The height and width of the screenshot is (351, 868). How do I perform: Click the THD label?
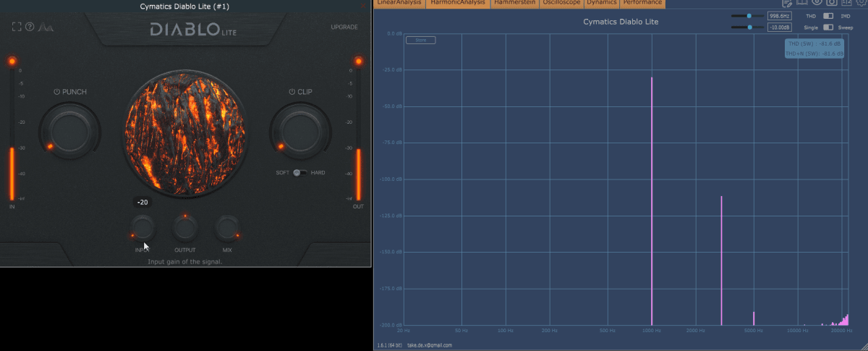[x=810, y=15]
